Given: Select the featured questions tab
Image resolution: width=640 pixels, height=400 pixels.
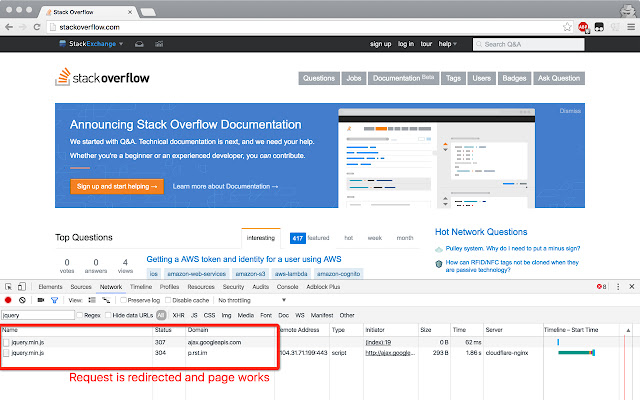Looking at the screenshot, I should [310, 238].
